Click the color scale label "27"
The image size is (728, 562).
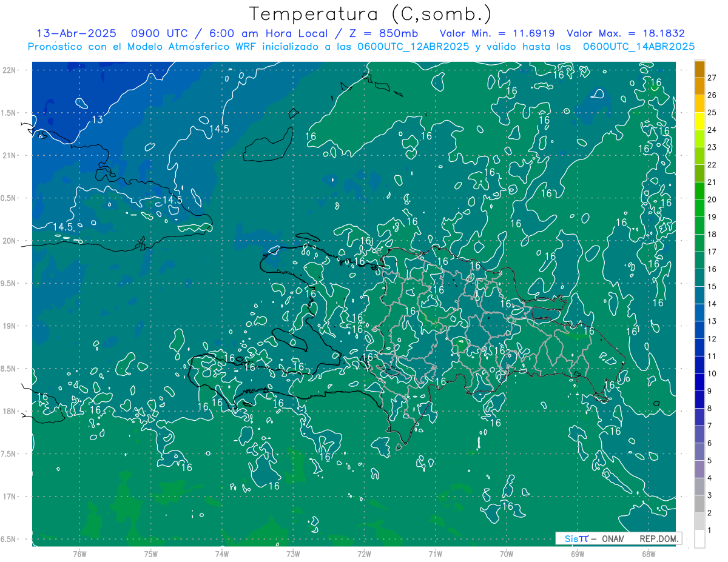point(712,77)
